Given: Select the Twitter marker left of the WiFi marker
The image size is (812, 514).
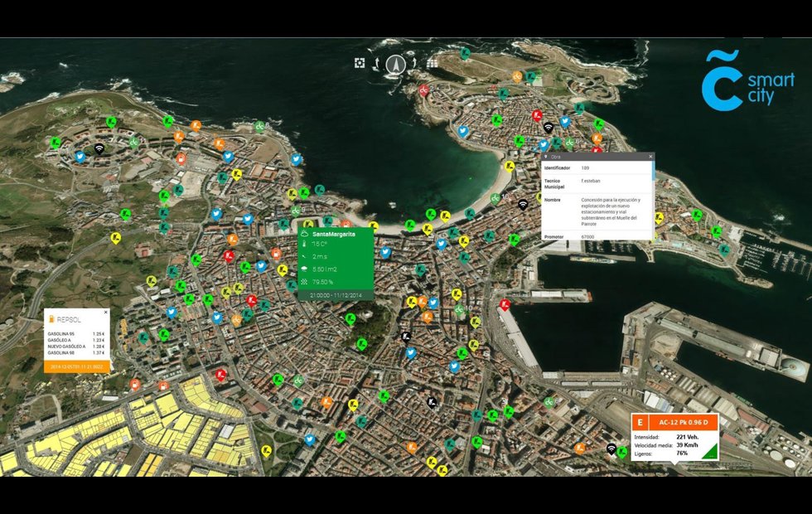Looking at the screenshot, I should [x=80, y=156].
